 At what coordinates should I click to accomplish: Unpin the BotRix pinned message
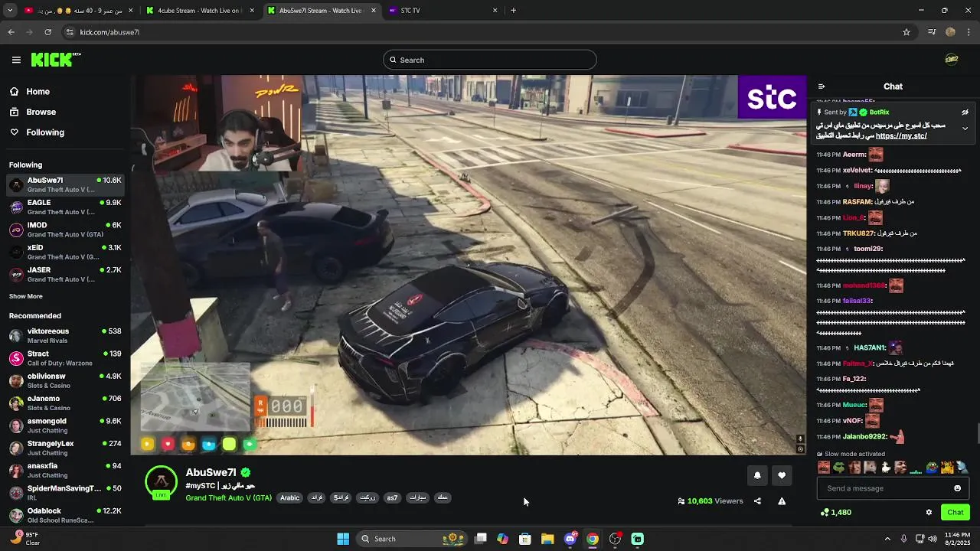pos(965,112)
